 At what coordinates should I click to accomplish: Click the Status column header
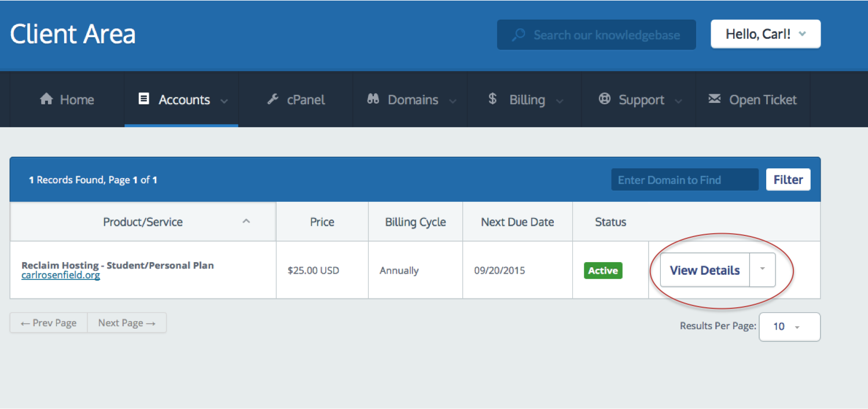(x=610, y=222)
